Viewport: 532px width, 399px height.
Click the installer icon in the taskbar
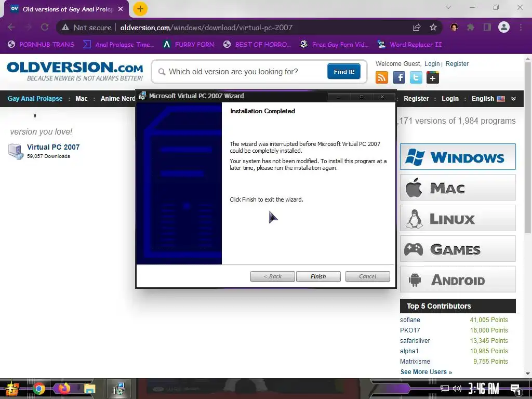[x=119, y=389]
